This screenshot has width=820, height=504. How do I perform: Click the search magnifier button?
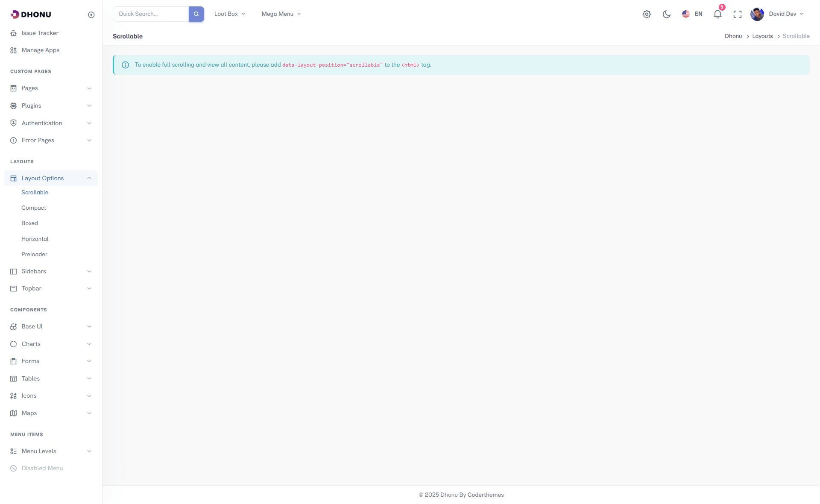tap(196, 14)
